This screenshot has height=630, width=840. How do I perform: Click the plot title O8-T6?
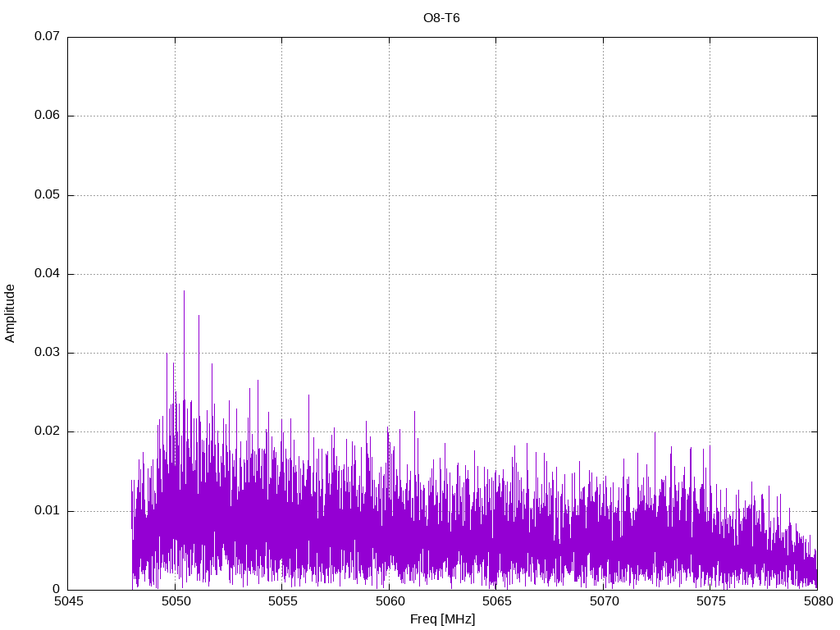[x=441, y=18]
